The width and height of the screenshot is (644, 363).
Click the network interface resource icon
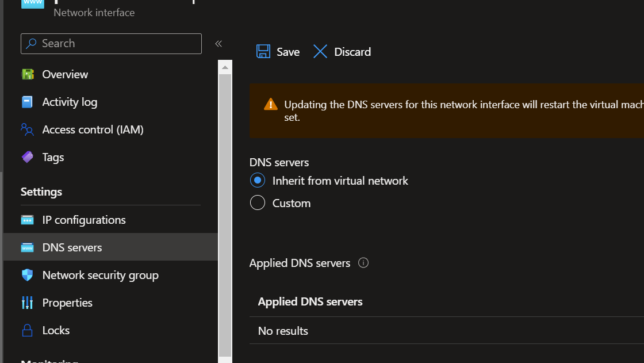click(32, 3)
